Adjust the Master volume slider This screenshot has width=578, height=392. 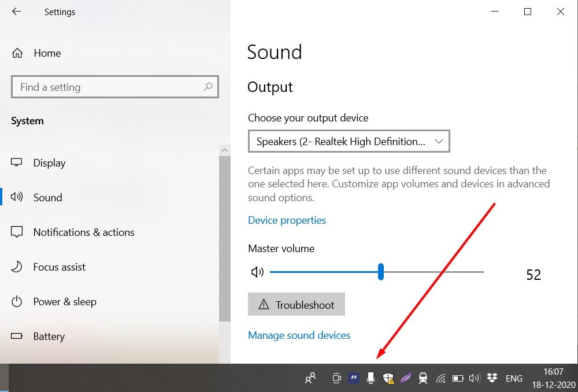(380, 272)
